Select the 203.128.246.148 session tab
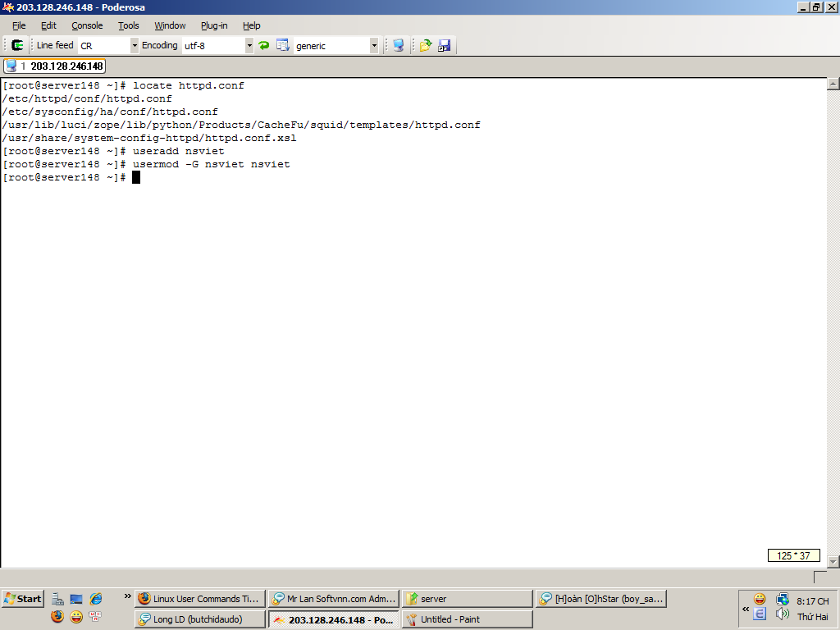Screen dimensions: 840x630 tap(55, 66)
